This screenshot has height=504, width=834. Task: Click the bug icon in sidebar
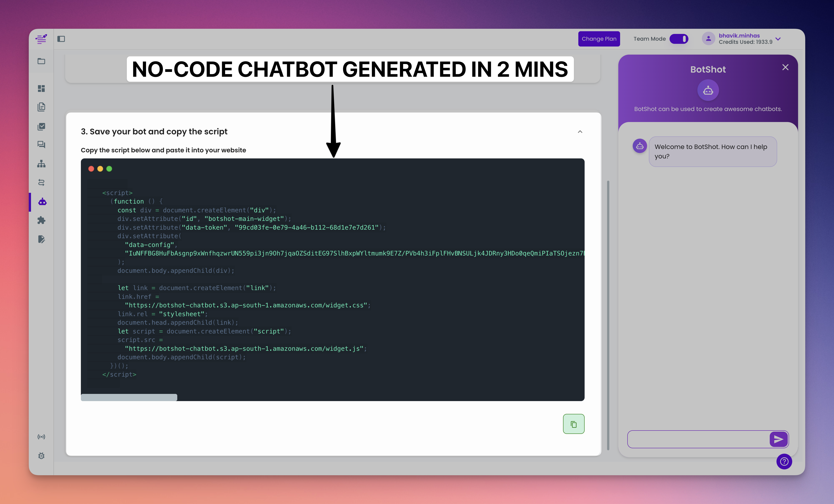click(x=41, y=456)
